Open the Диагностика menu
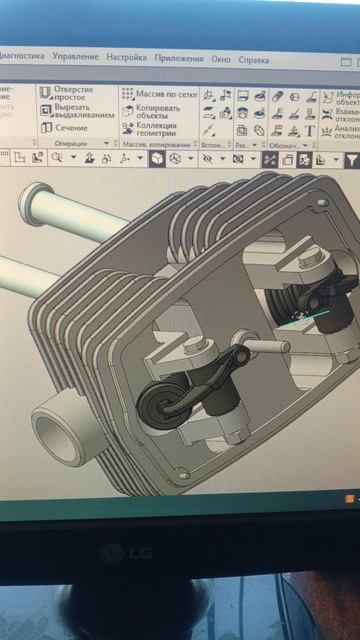The height and width of the screenshot is (640, 360). 21,56
